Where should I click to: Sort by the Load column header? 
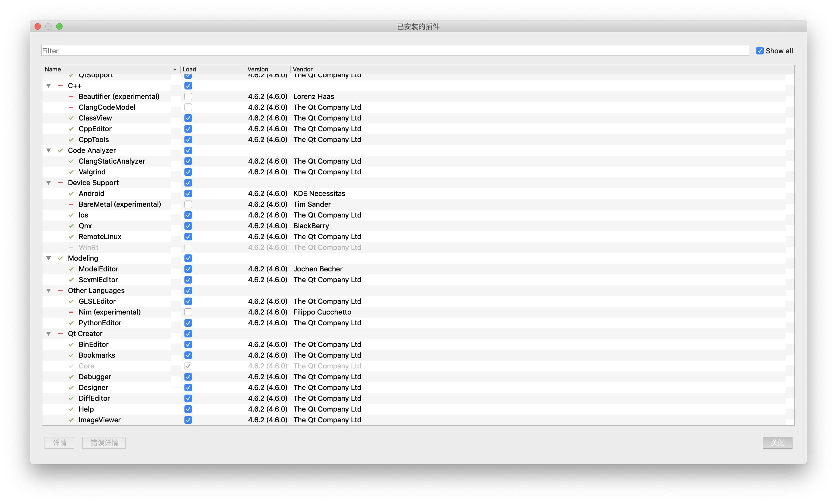[213, 69]
